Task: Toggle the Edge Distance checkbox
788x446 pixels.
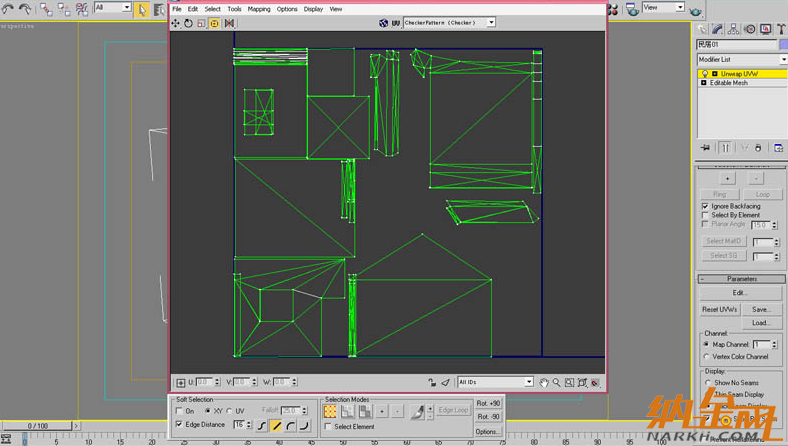Action: (179, 424)
